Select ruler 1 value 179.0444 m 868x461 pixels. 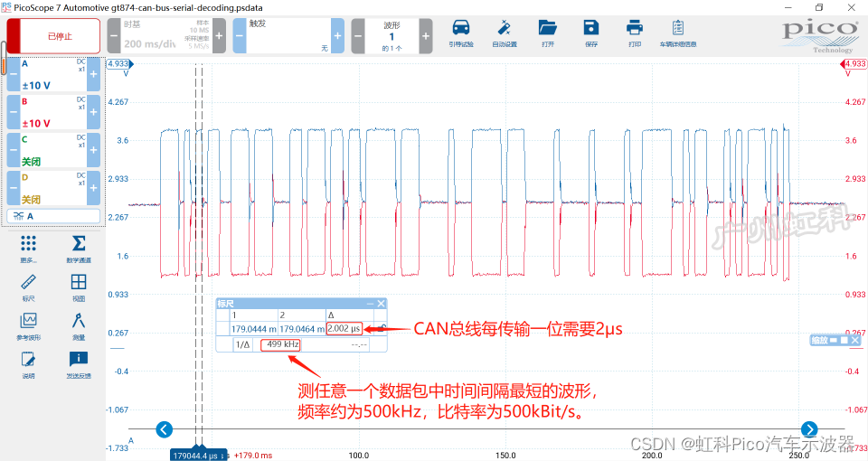click(253, 329)
